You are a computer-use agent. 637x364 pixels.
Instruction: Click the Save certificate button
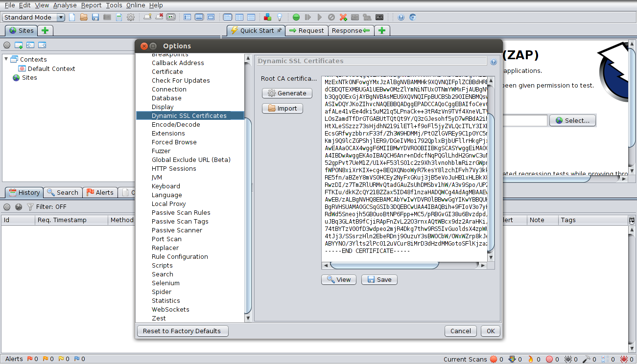pyautogui.click(x=379, y=279)
